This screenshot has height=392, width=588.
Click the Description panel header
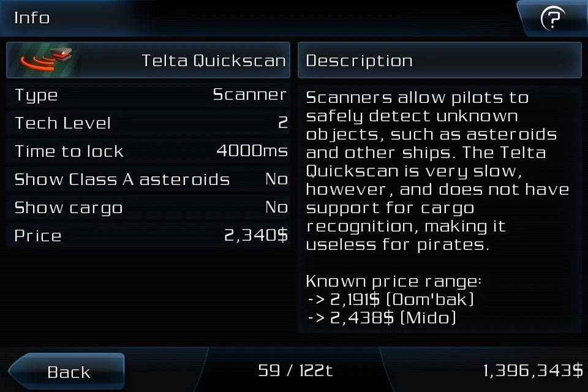click(x=439, y=61)
